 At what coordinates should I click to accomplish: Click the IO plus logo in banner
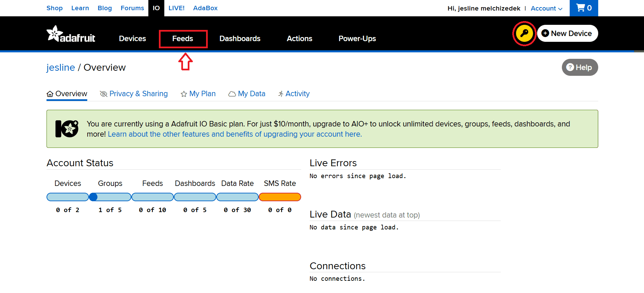coord(67,129)
